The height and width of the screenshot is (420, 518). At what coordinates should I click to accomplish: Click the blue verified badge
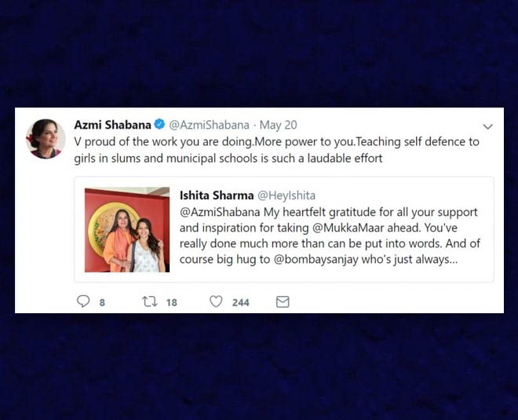159,125
